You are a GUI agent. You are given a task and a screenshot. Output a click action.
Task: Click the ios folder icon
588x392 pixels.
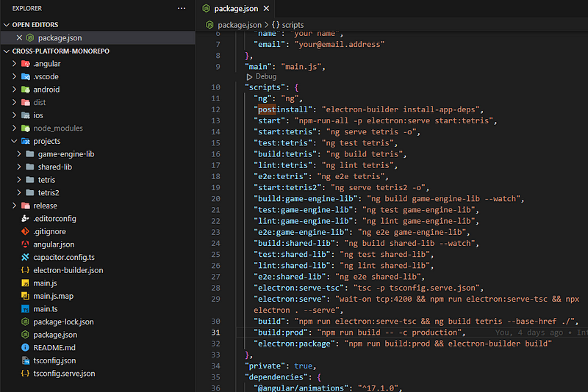click(26, 115)
